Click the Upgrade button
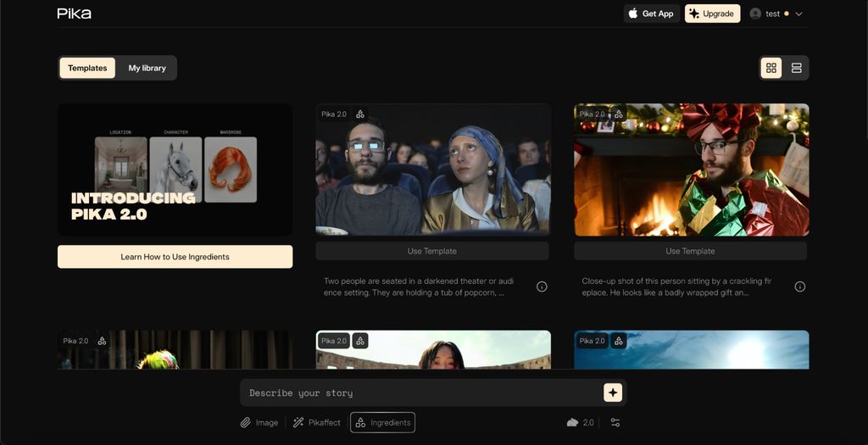The width and height of the screenshot is (868, 445). pyautogui.click(x=712, y=14)
